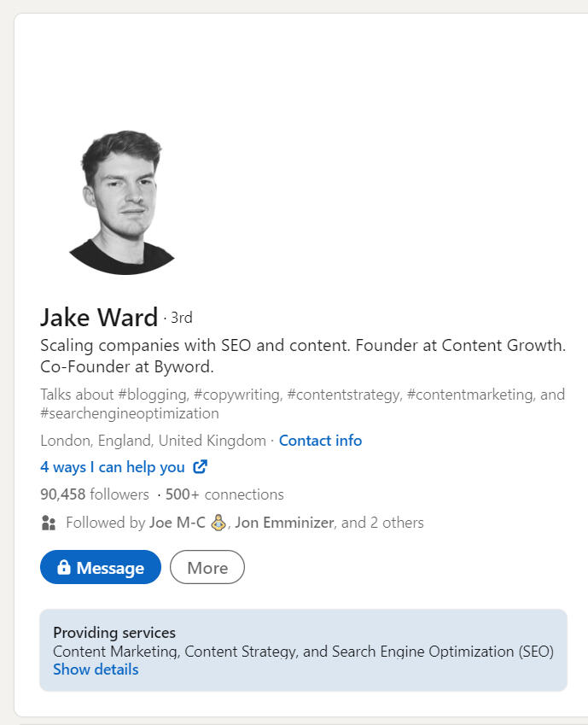Click the Jake Ward name heading
Screen dimensions: 588x725
(99, 318)
